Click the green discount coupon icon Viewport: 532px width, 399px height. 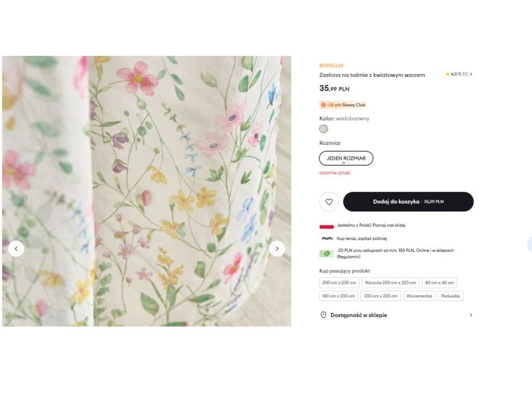326,253
